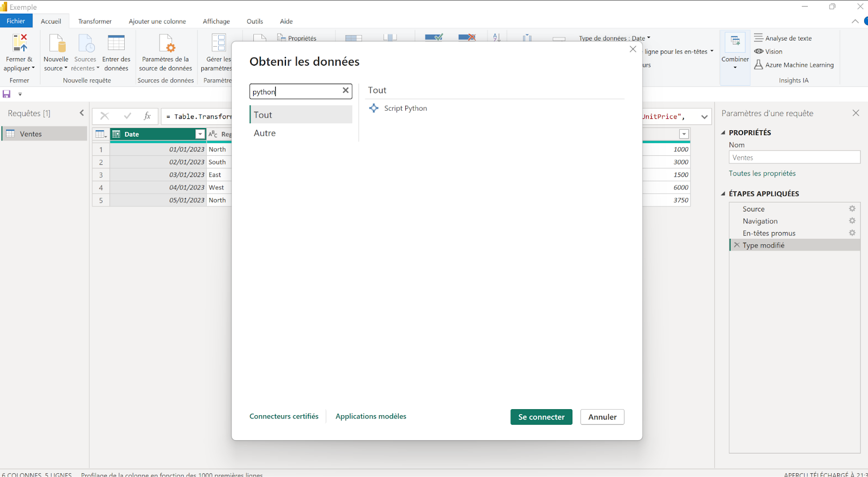Collapse the ribbon with the chevron
868x477 pixels.
[855, 21]
